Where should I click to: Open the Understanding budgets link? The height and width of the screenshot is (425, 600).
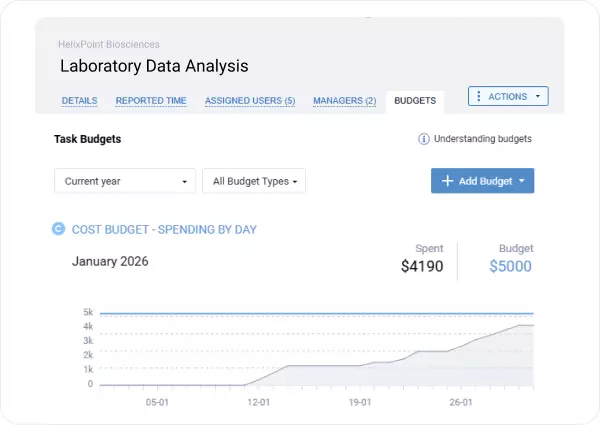(x=483, y=139)
